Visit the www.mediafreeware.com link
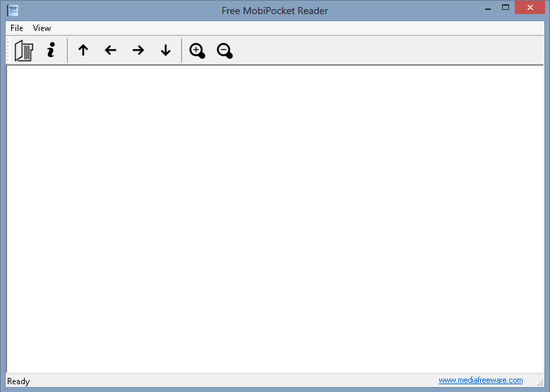 (x=481, y=380)
